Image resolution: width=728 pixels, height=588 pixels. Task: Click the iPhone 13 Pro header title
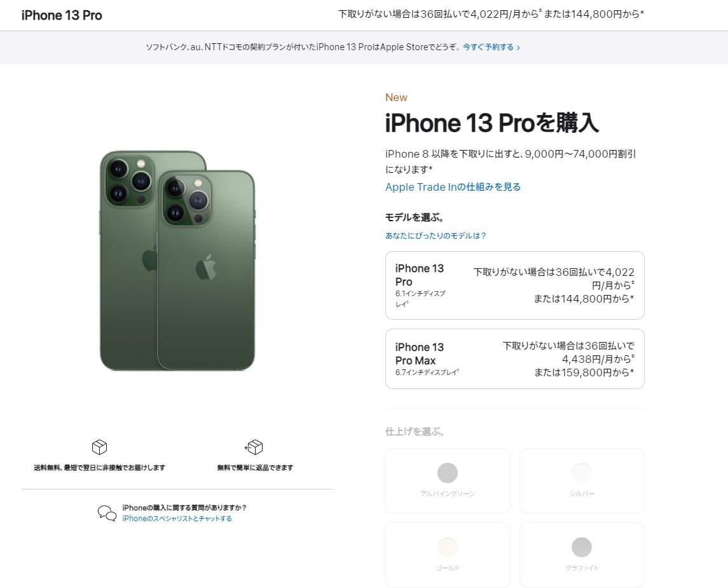pyautogui.click(x=62, y=15)
